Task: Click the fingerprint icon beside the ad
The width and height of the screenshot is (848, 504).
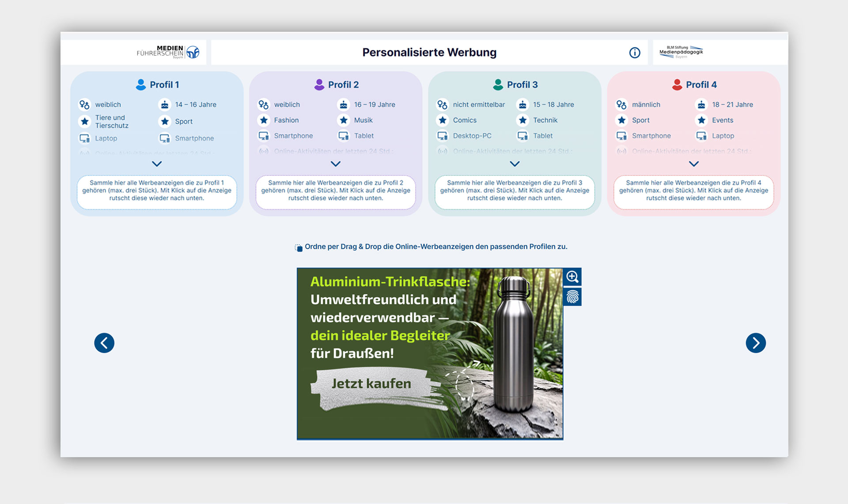Action: (x=572, y=297)
